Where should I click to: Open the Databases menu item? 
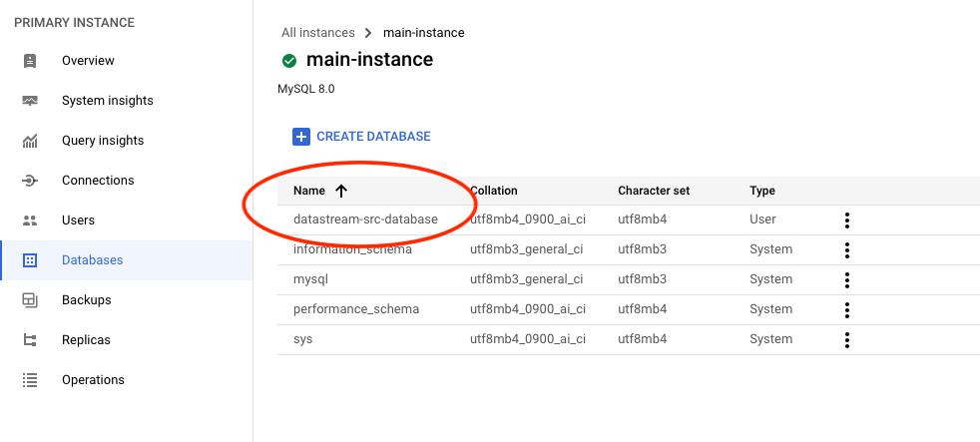[92, 260]
